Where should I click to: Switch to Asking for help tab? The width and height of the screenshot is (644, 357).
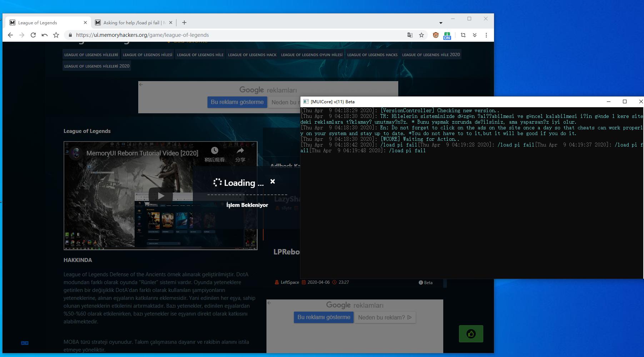134,23
